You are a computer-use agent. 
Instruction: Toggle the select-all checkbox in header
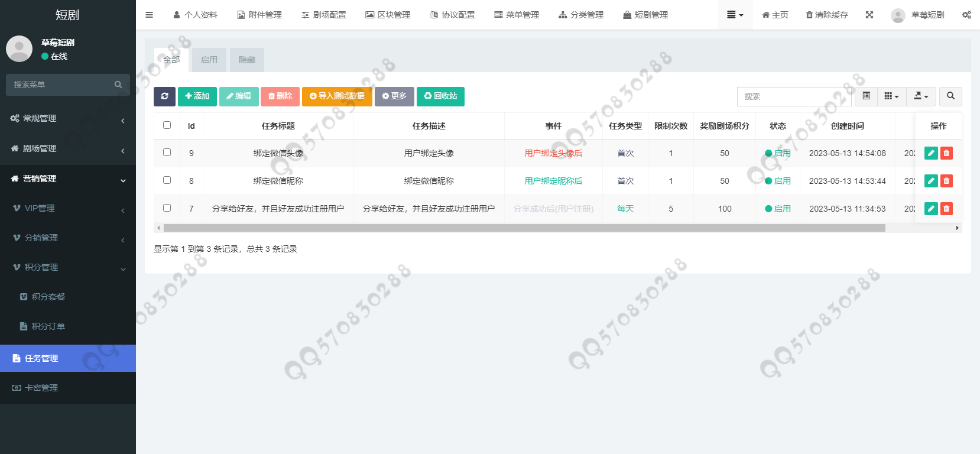point(167,125)
